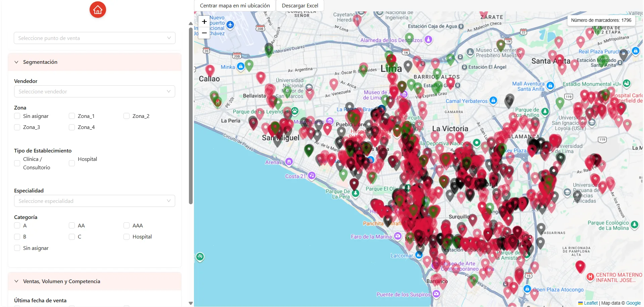Screen dimensions: 644x307
Task: Click the Camal Yerbateros shopping icon
Action: pos(493,100)
